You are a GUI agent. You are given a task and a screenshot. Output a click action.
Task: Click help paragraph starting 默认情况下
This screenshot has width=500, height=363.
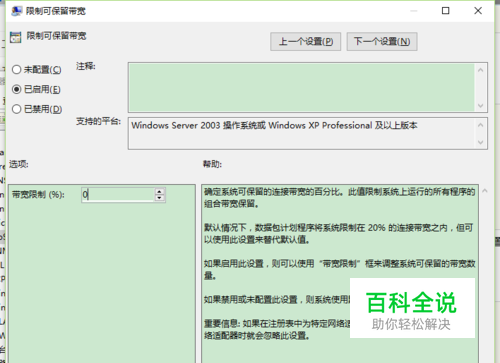339,234
